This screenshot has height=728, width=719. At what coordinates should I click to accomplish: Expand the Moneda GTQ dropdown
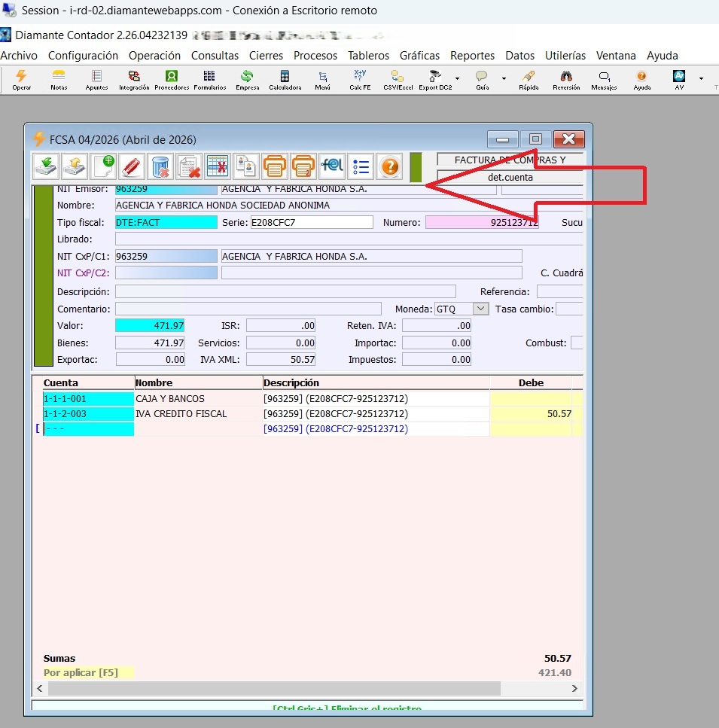click(480, 309)
